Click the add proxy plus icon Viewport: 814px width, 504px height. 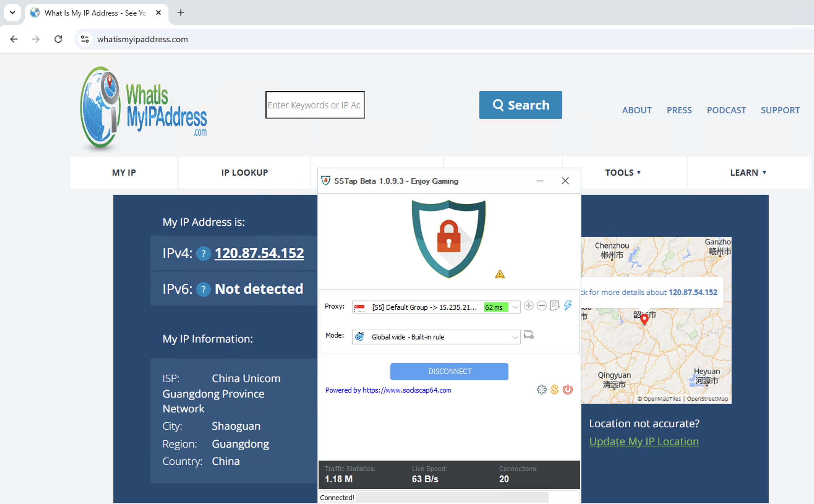click(x=529, y=306)
